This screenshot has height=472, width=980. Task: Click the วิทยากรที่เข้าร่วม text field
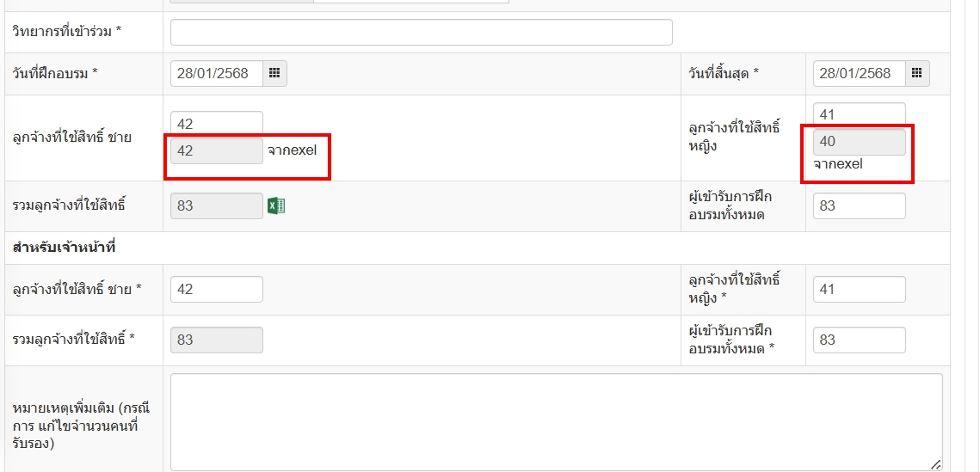422,33
